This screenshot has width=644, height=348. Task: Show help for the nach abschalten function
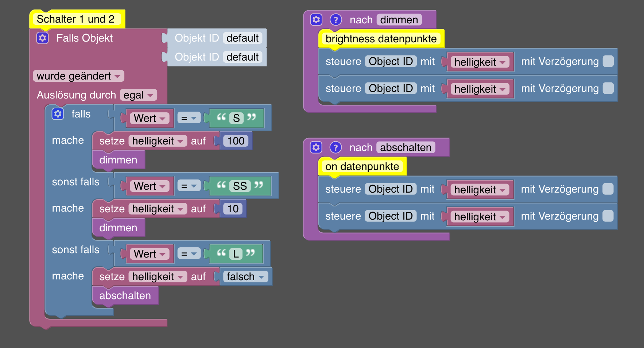(335, 147)
